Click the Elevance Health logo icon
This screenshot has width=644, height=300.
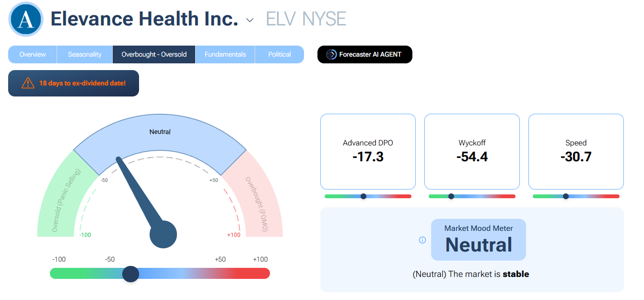click(25, 19)
